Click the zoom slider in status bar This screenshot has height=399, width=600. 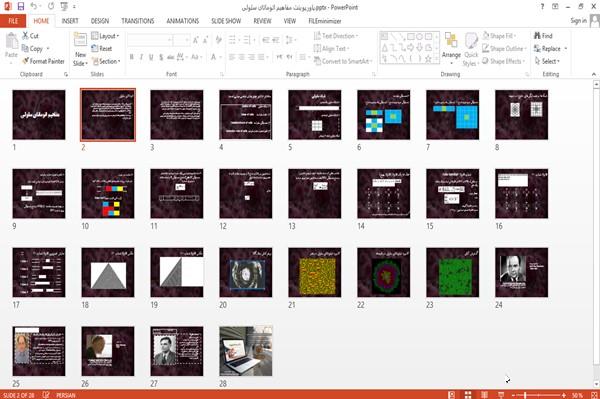(539, 395)
